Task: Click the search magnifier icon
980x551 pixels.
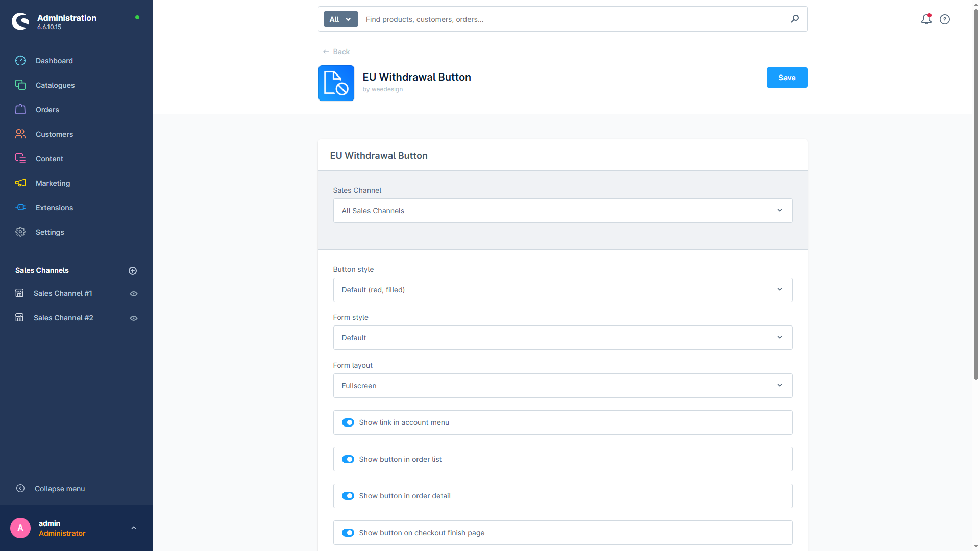Action: (795, 19)
